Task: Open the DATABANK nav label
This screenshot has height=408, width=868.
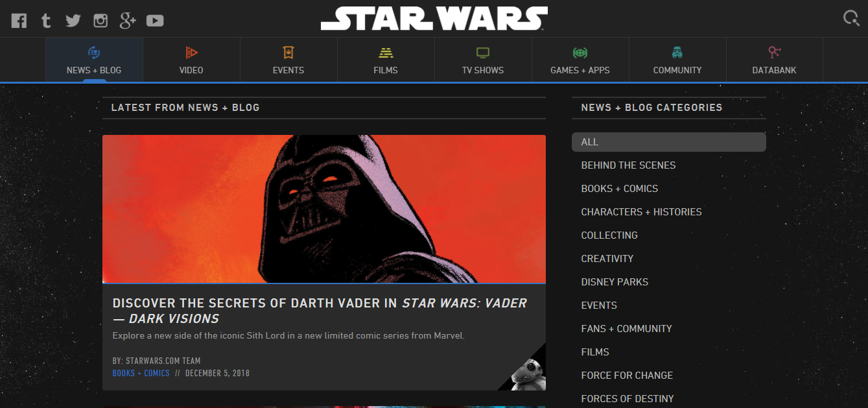Action: click(x=775, y=70)
